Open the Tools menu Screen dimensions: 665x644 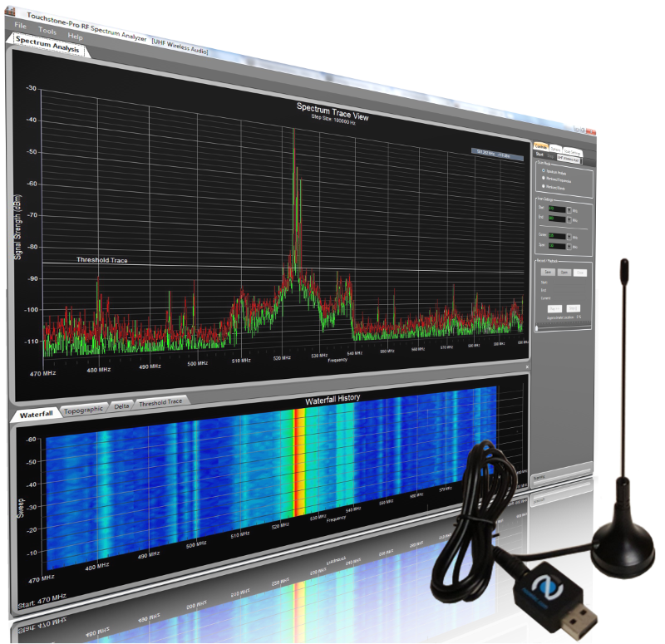[47, 31]
